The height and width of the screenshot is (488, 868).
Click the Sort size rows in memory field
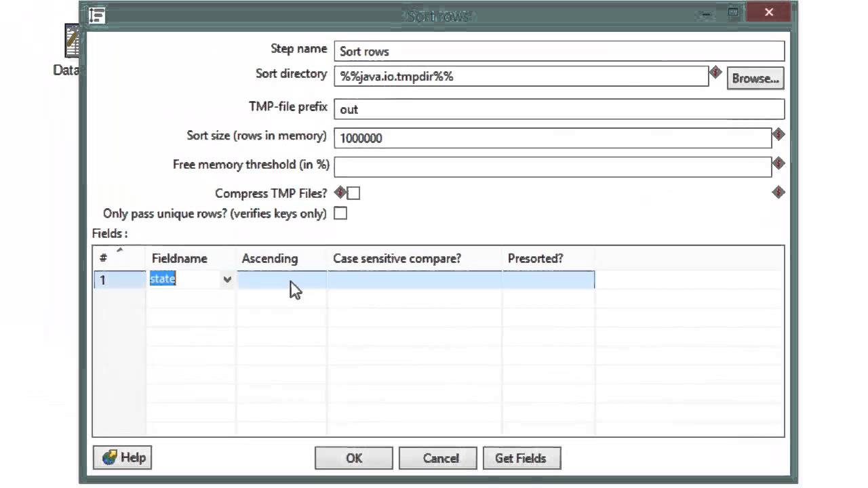click(553, 138)
